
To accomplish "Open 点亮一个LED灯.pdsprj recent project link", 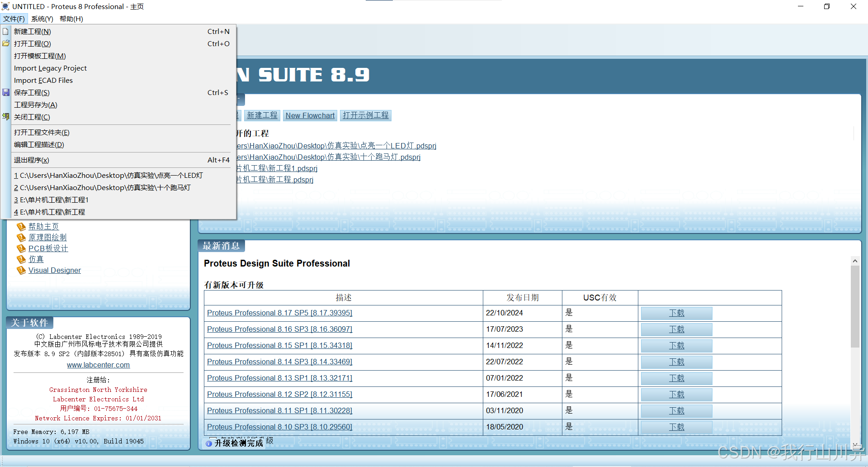I will click(336, 146).
